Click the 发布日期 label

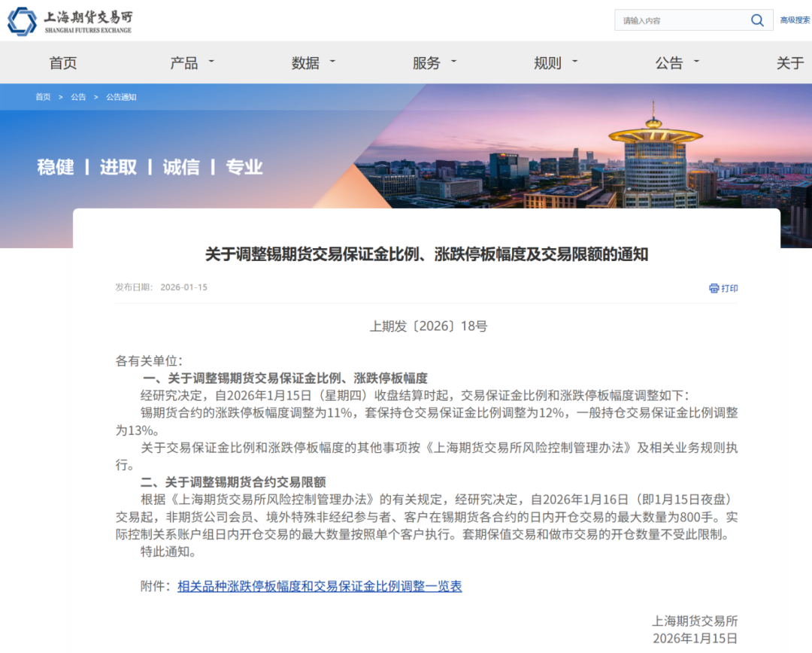click(134, 287)
